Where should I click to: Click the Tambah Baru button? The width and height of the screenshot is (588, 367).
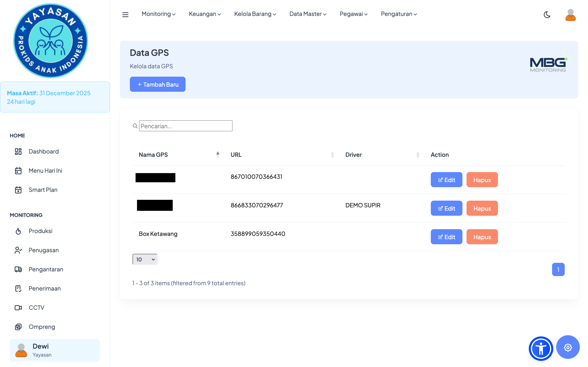(157, 84)
